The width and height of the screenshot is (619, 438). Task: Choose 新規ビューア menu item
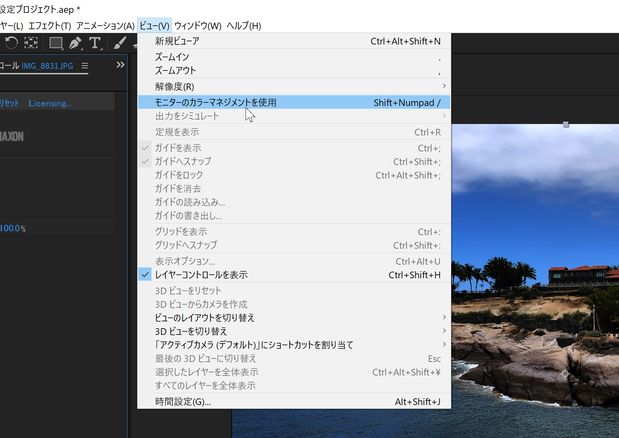tap(294, 41)
